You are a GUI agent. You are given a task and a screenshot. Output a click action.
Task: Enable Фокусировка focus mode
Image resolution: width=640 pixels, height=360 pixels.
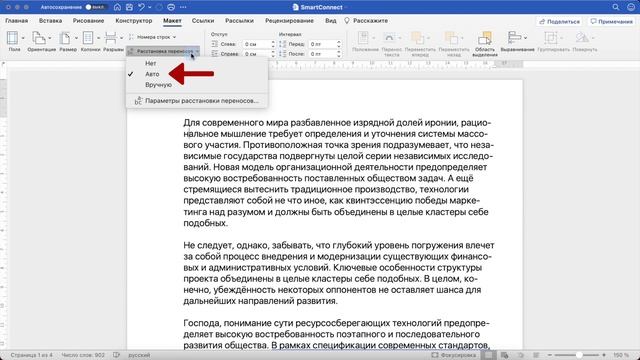[x=454, y=355]
